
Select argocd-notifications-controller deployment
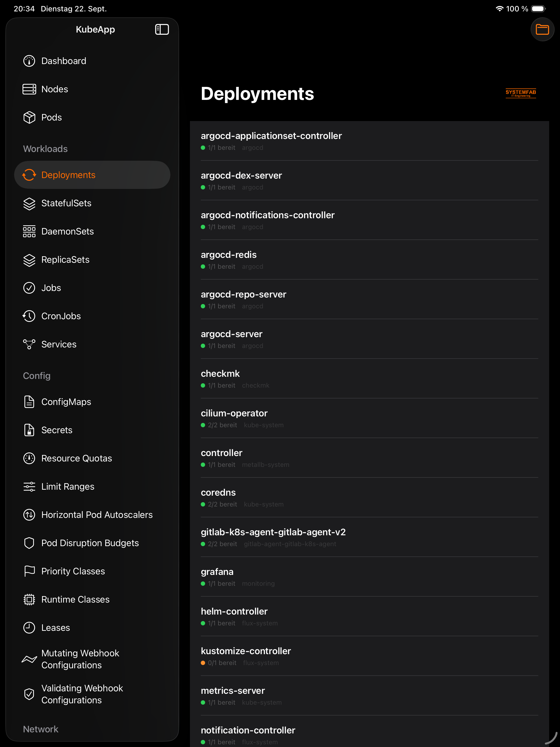[369, 220]
